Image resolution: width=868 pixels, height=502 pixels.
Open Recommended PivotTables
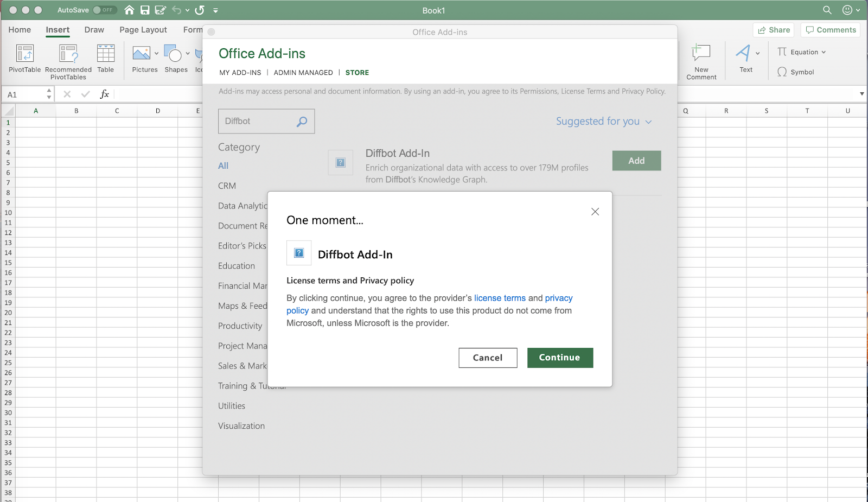pos(68,61)
